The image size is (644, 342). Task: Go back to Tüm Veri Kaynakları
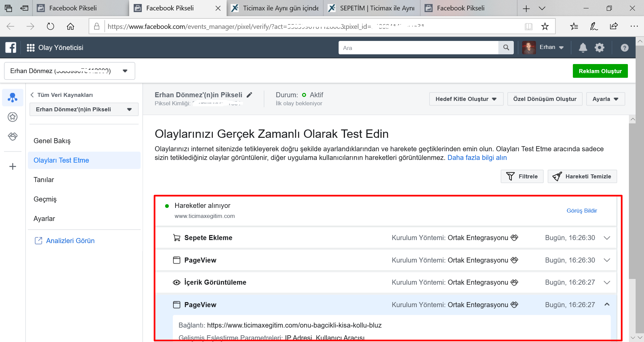point(62,95)
